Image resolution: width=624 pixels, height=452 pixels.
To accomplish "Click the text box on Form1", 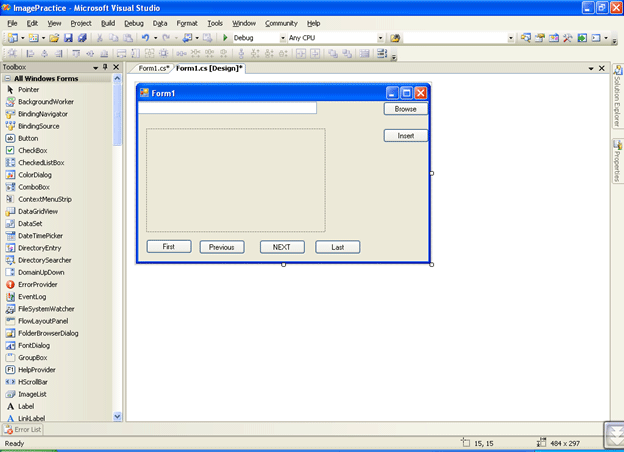I will coord(227,108).
